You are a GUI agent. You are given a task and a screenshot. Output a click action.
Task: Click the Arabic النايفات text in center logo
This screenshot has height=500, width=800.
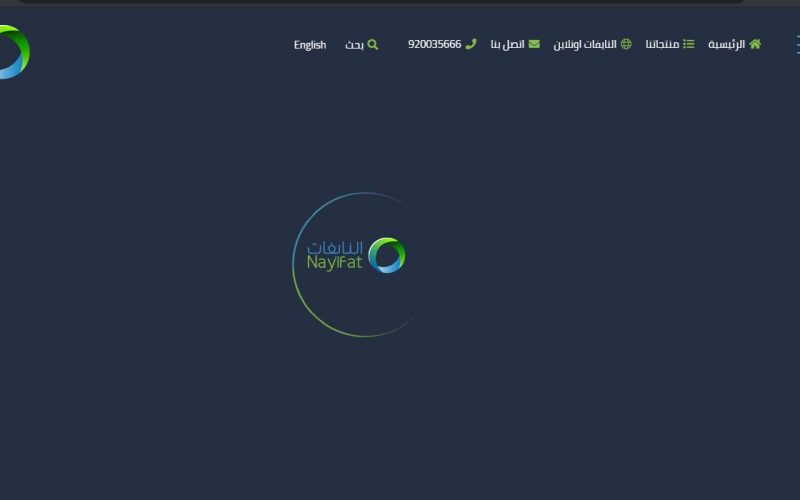(335, 248)
